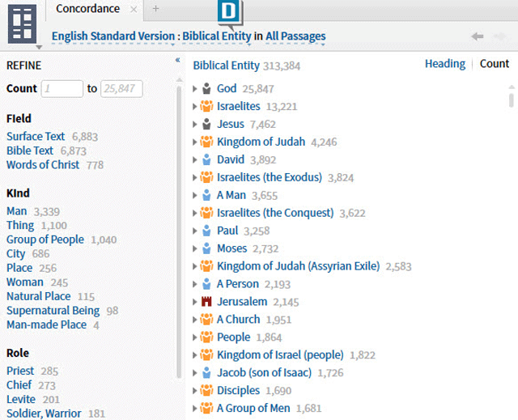The height and width of the screenshot is (420, 518).
Task: Filter Role by Levite
Action: 21,400
